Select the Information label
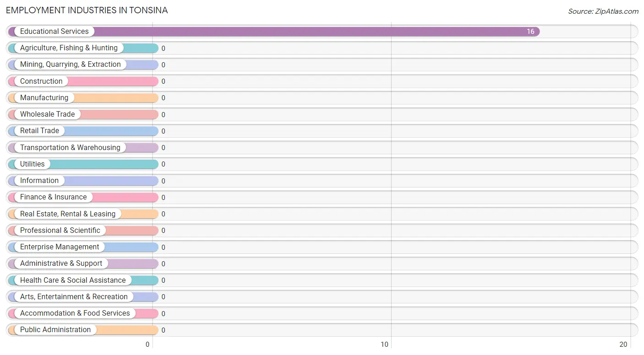 click(x=39, y=181)
